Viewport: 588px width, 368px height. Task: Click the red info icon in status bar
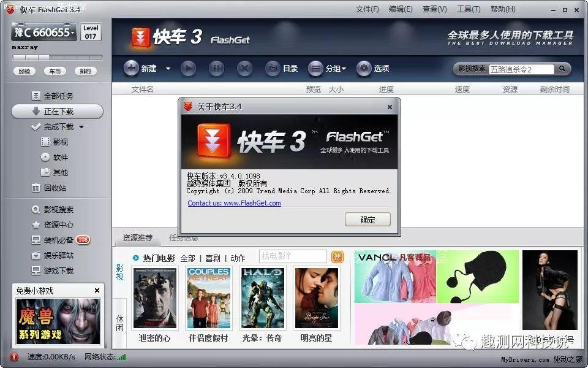(14, 357)
